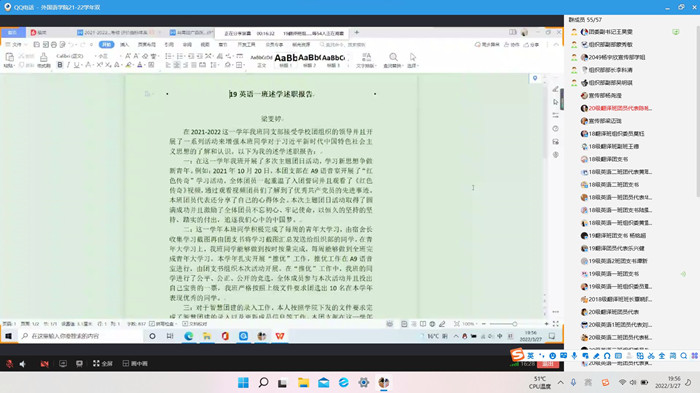The image size is (700, 393).
Task: Select the format painter brush icon
Action: (43, 60)
